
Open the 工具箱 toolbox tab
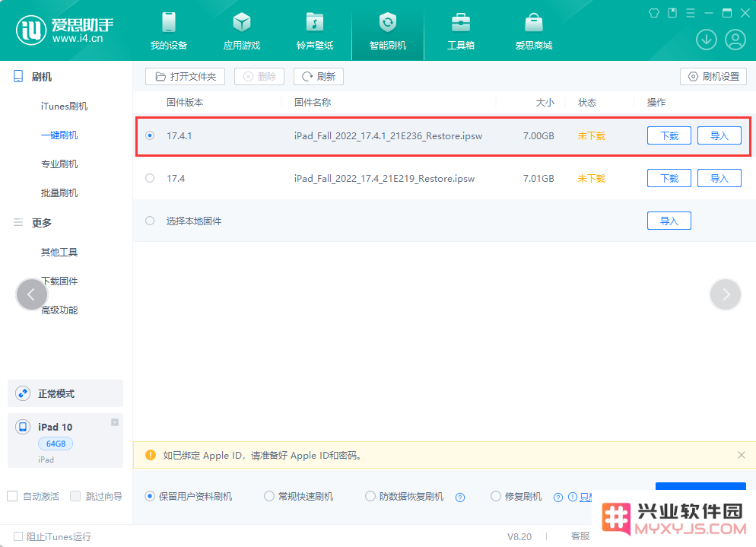[461, 31]
